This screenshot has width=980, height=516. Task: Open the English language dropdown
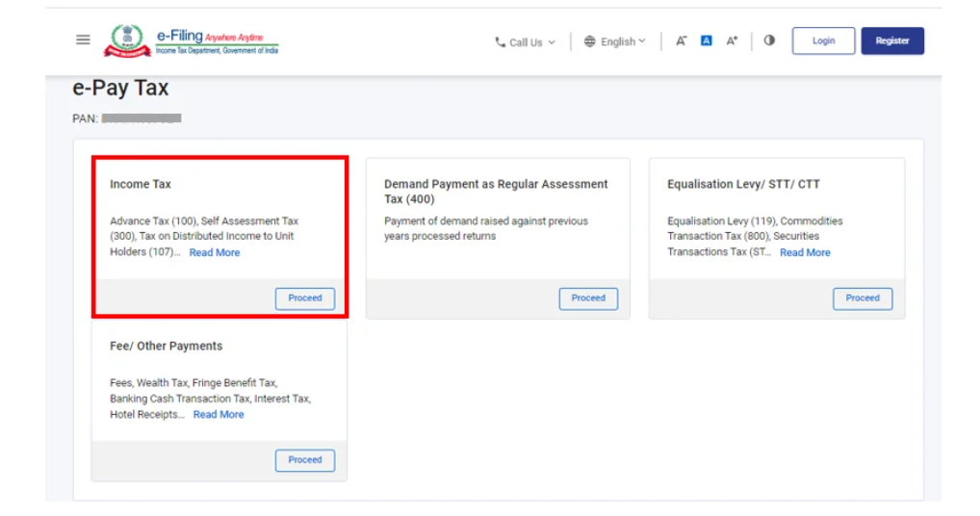(615, 41)
